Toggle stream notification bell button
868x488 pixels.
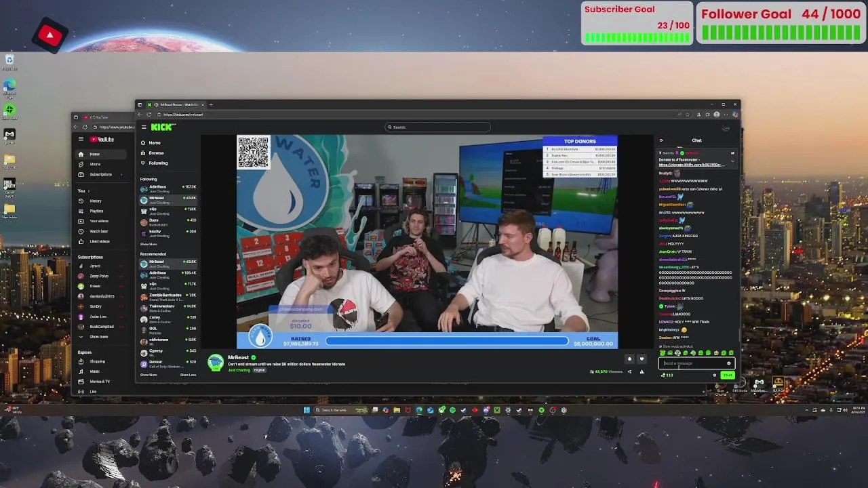coord(629,359)
